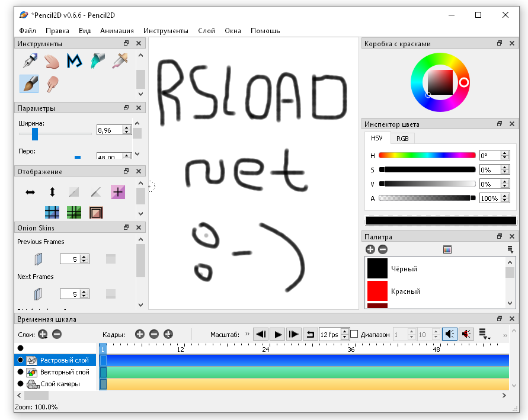
Task: Float the Инструменты panel
Action: point(126,43)
